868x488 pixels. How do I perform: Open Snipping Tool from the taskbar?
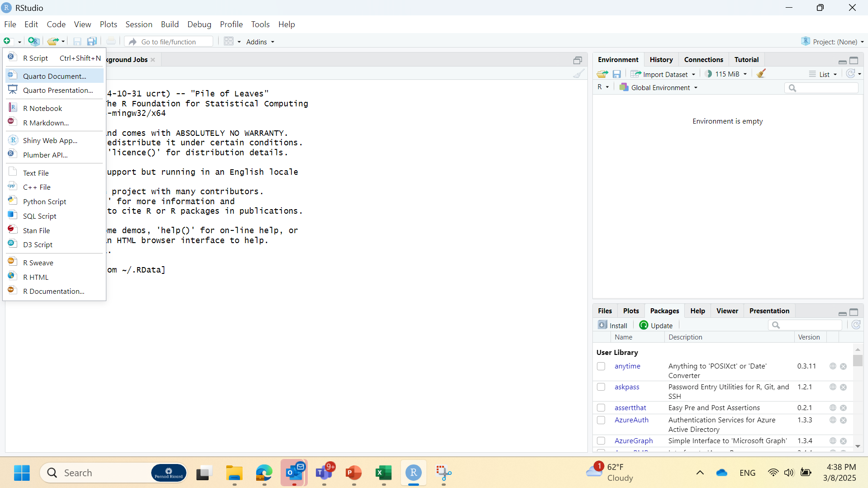point(444,473)
